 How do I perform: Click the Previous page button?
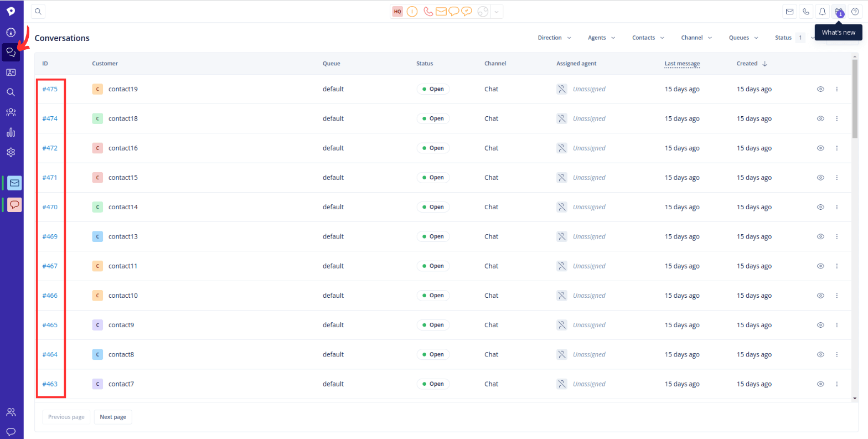click(66, 417)
